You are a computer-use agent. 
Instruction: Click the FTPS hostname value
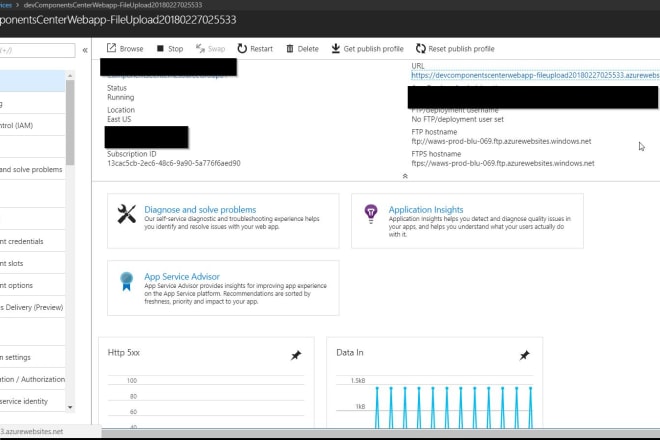click(x=503, y=163)
